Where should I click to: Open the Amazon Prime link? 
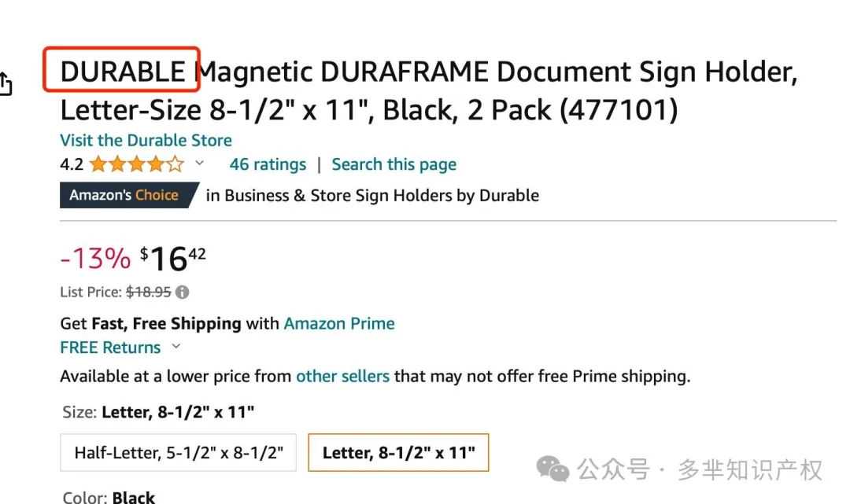[x=339, y=323]
